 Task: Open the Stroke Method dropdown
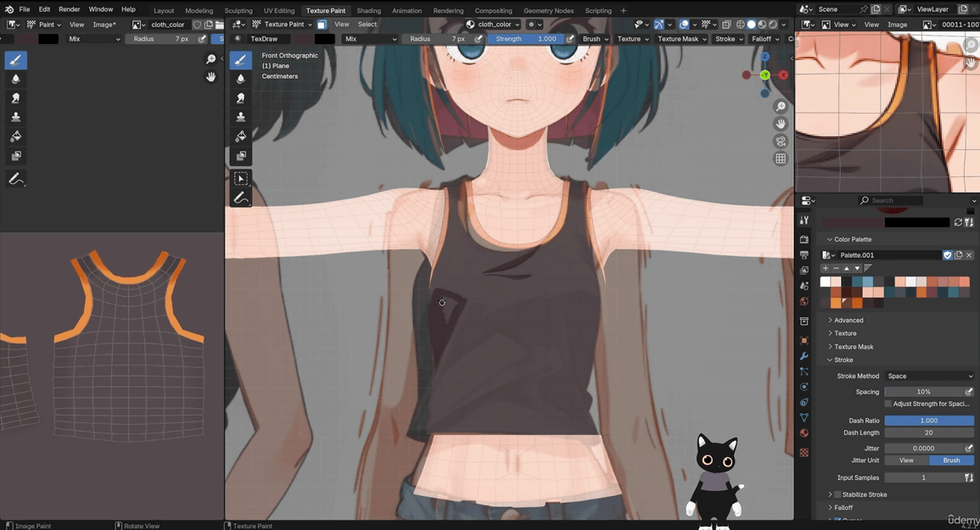[x=929, y=377]
